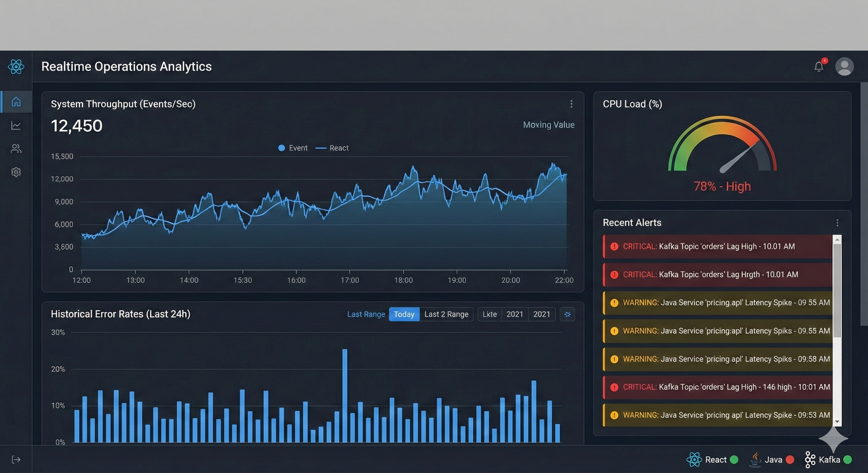
Task: Open the Analytics chart icon in sidebar
Action: point(16,125)
